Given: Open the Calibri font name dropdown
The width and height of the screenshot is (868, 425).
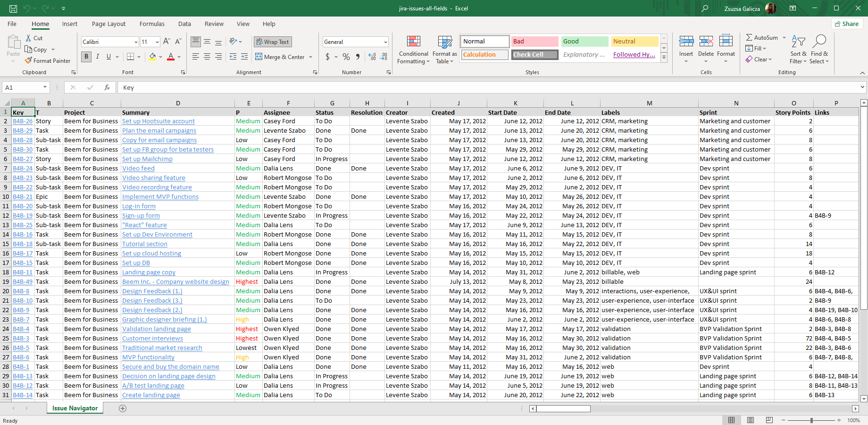Looking at the screenshot, I should (136, 42).
